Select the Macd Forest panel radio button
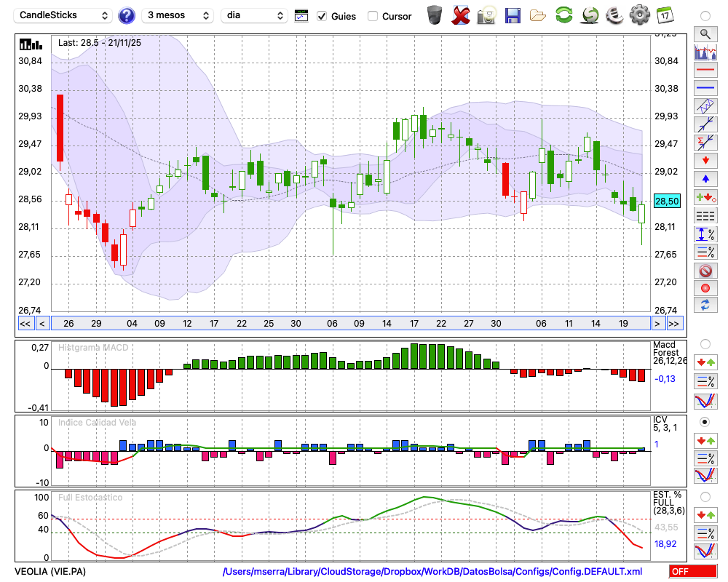728x582 pixels. 705,344
